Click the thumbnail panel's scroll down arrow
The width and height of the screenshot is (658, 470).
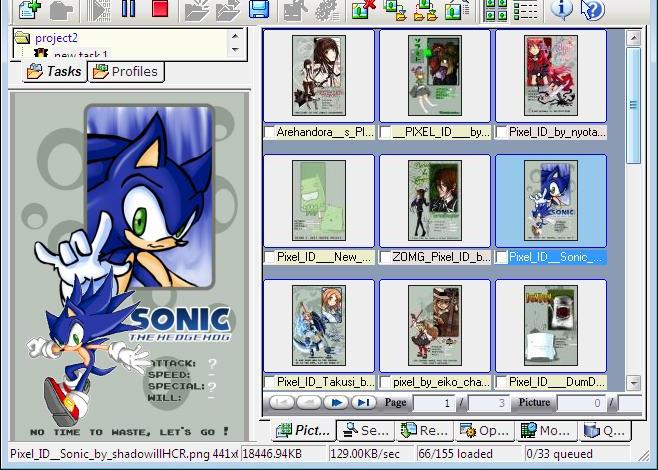tap(633, 382)
